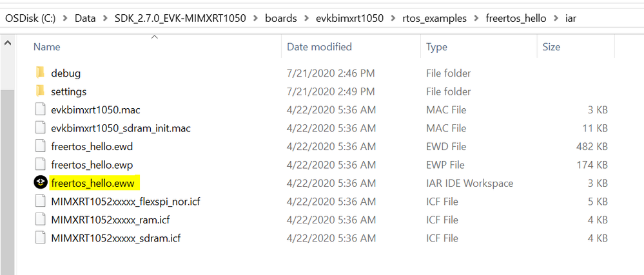Select the evkbimxrt1050_sdram_init.mac file name

point(121,128)
